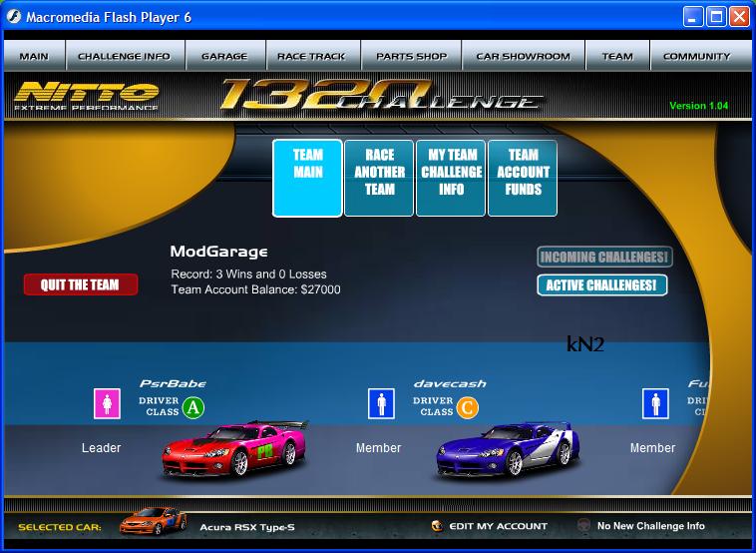Screen dimensions: 756x553
Task: Open TEAM ACCOUNT FUNDS sub-tab
Action: (x=523, y=178)
